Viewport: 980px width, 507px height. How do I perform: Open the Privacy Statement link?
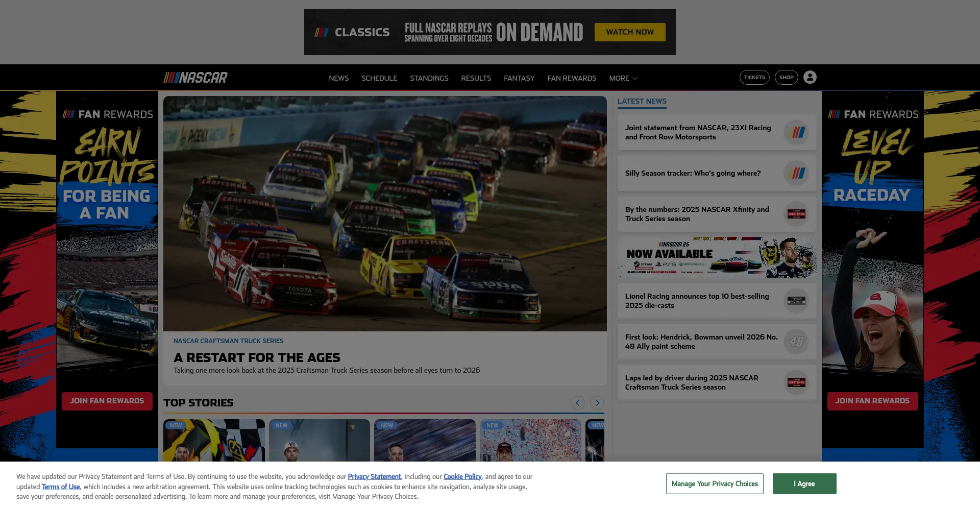pos(374,476)
